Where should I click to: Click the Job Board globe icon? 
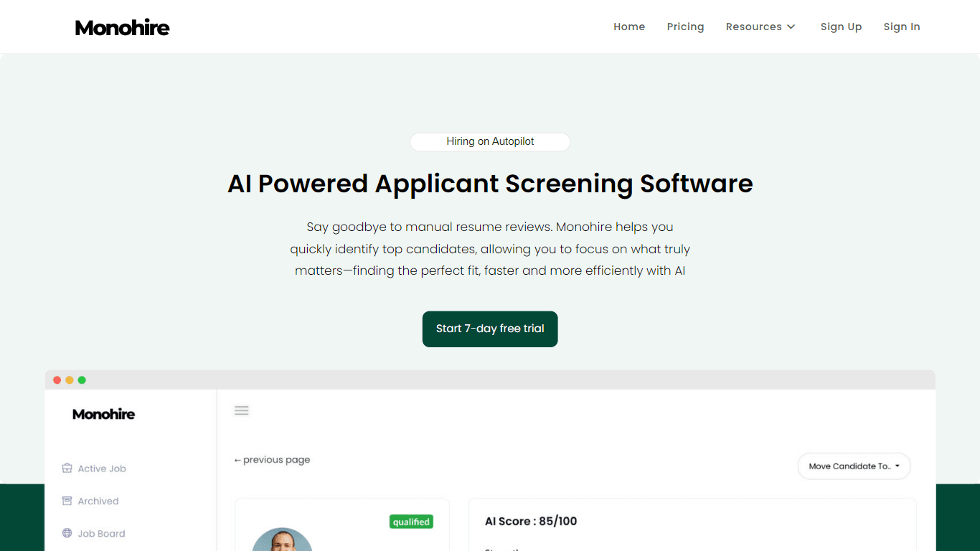click(67, 533)
